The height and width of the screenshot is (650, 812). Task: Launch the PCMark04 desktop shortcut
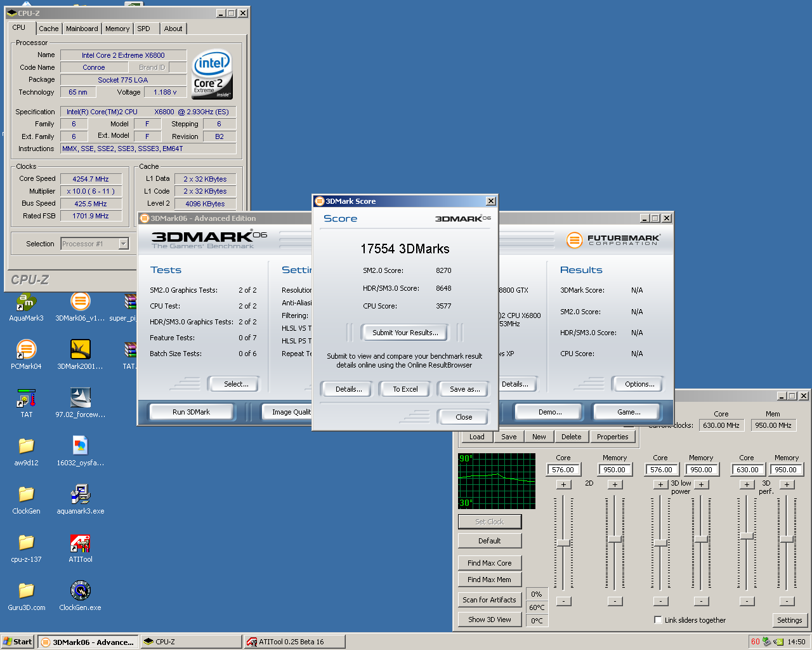pyautogui.click(x=26, y=355)
